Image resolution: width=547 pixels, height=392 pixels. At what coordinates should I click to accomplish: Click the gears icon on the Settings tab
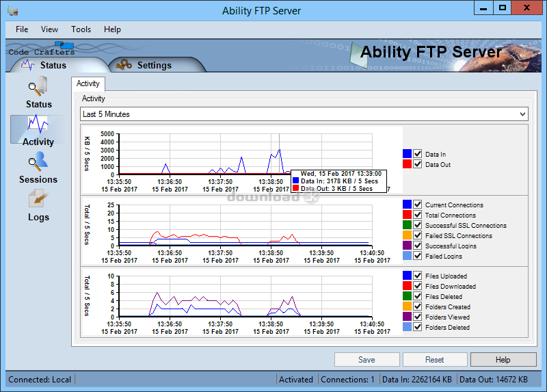(x=124, y=64)
